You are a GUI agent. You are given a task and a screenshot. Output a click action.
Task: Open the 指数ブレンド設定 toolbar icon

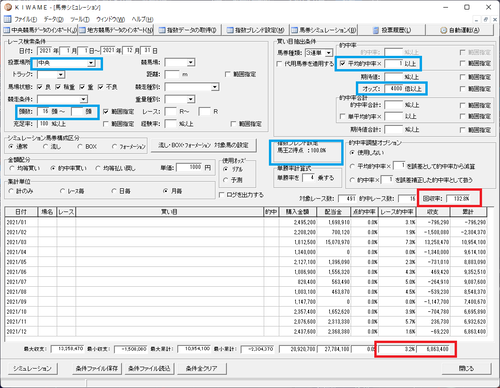[x=230, y=30]
